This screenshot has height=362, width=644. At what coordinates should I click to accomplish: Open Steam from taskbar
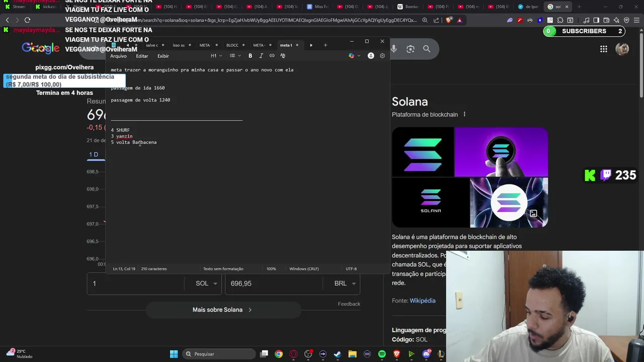(x=338, y=354)
